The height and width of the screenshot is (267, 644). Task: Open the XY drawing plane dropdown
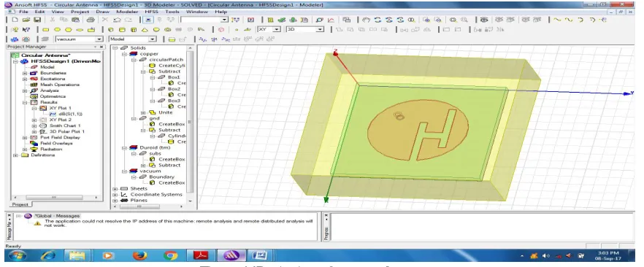click(269, 29)
